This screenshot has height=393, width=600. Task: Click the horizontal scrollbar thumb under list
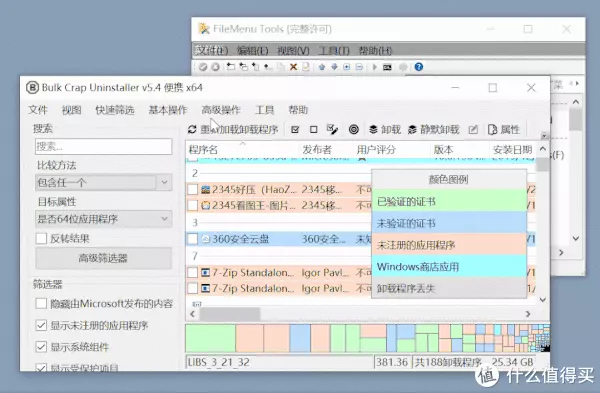pyautogui.click(x=230, y=314)
